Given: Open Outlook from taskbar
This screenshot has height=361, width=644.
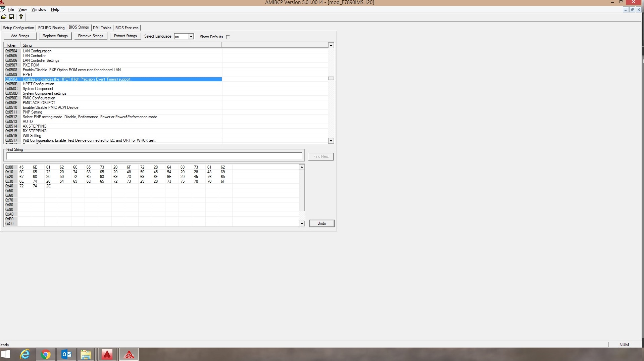Looking at the screenshot, I should click(66, 354).
